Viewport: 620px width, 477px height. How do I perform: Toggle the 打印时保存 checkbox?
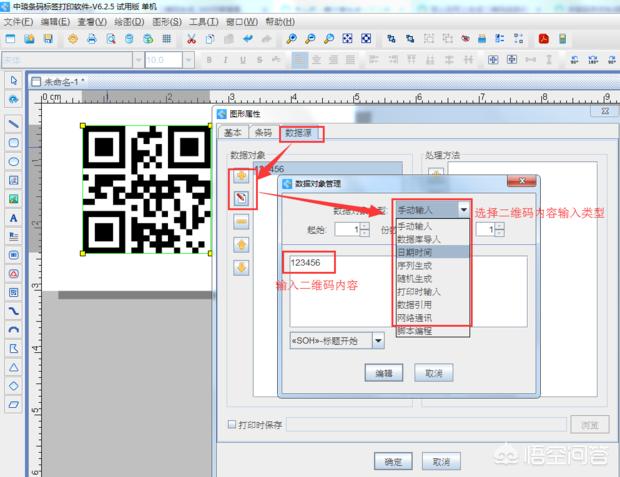pyautogui.click(x=232, y=424)
